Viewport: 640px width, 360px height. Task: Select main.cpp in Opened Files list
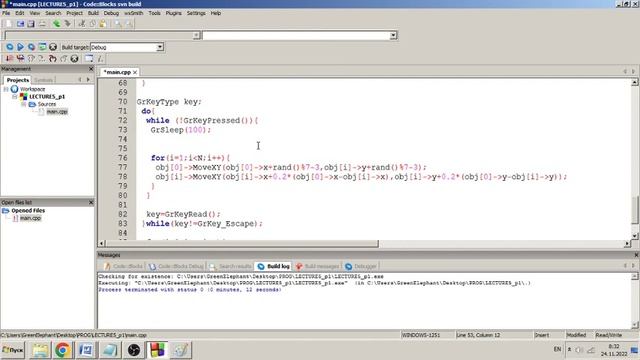click(31, 218)
